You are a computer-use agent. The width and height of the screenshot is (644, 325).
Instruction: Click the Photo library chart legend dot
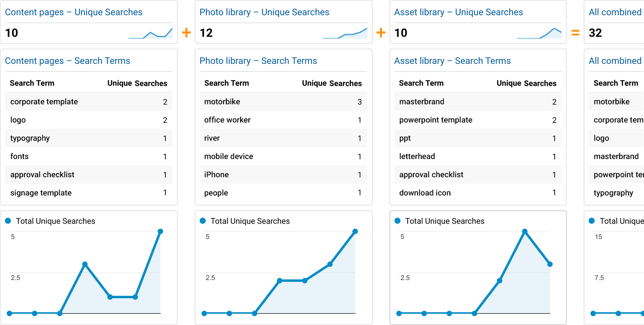point(203,221)
